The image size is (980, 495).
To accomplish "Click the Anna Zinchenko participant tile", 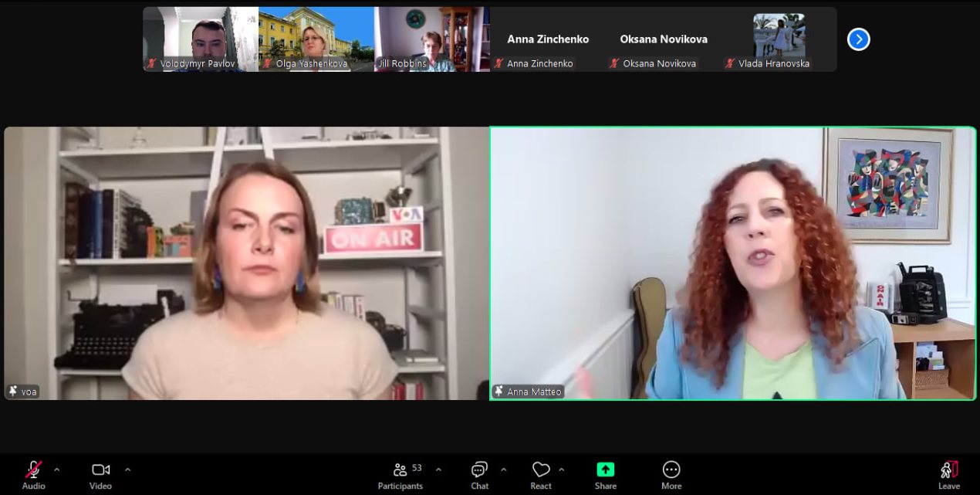I will [x=548, y=39].
